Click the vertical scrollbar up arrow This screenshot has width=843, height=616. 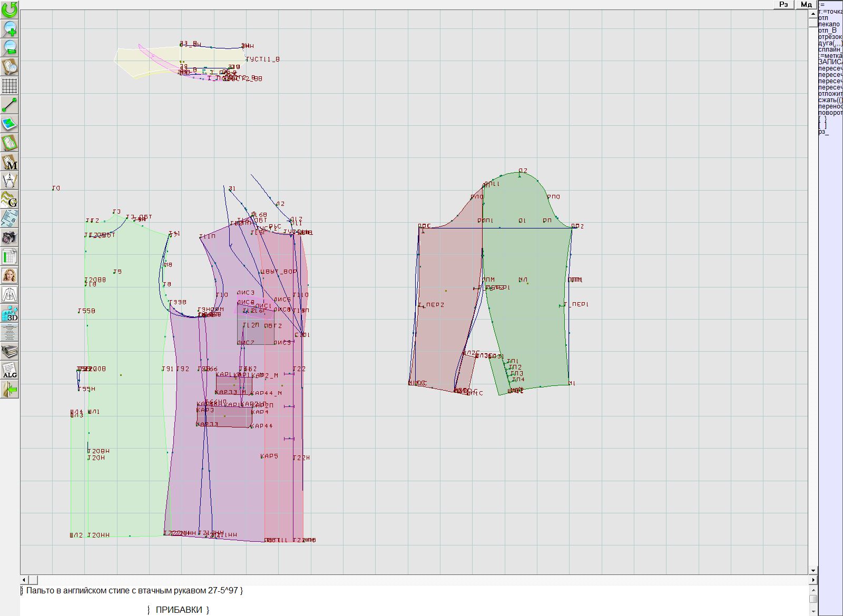pyautogui.click(x=813, y=13)
